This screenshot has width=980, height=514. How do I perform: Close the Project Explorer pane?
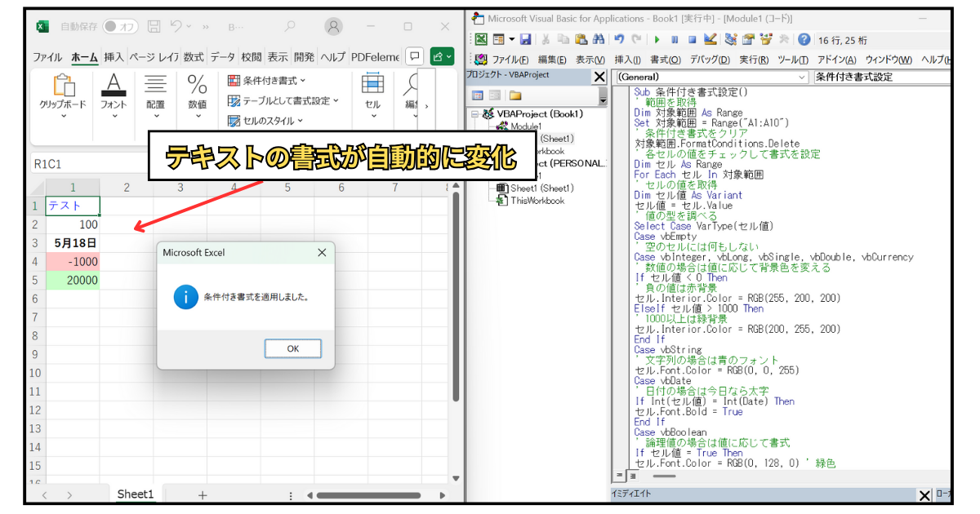point(599,77)
